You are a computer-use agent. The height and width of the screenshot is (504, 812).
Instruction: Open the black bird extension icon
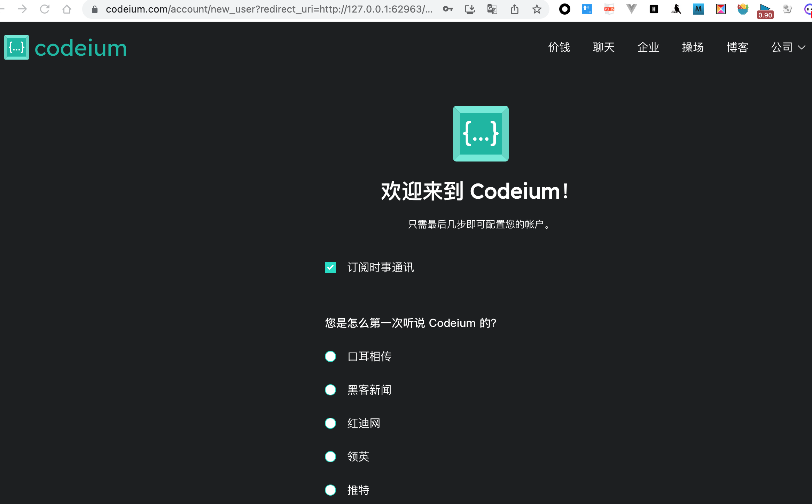point(676,9)
